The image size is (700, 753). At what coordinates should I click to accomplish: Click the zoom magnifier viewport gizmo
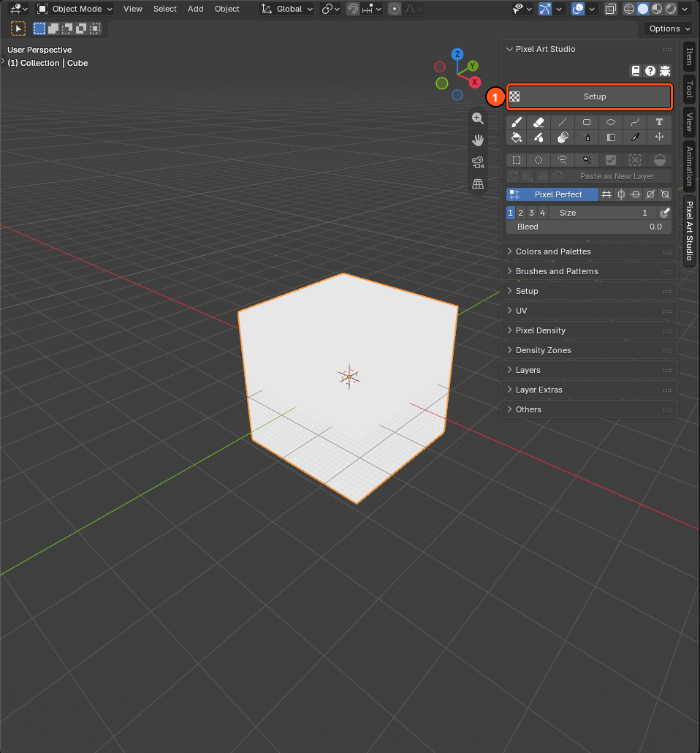point(478,118)
